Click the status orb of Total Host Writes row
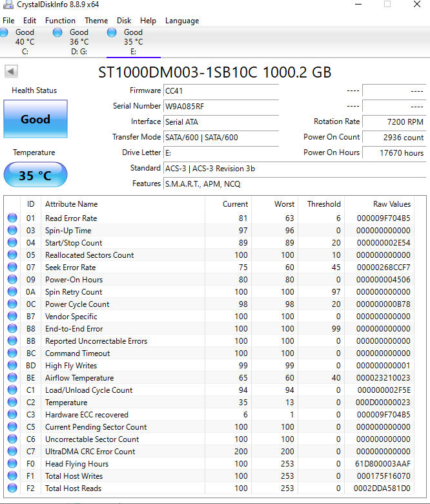This screenshot has width=430, height=504. coord(12,476)
